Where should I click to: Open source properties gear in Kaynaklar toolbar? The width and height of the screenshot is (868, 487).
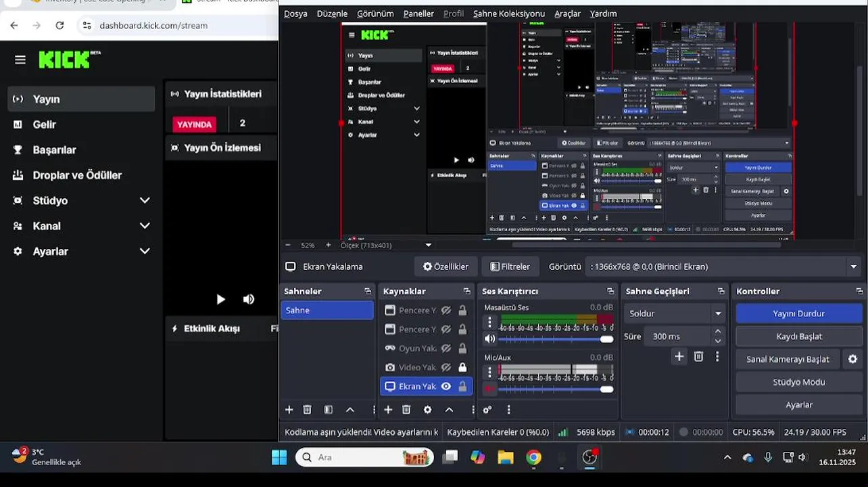pyautogui.click(x=427, y=410)
